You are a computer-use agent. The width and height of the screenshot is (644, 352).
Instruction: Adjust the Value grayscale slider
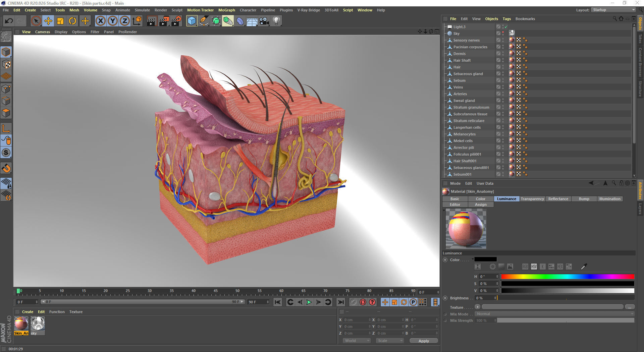pyautogui.click(x=568, y=291)
